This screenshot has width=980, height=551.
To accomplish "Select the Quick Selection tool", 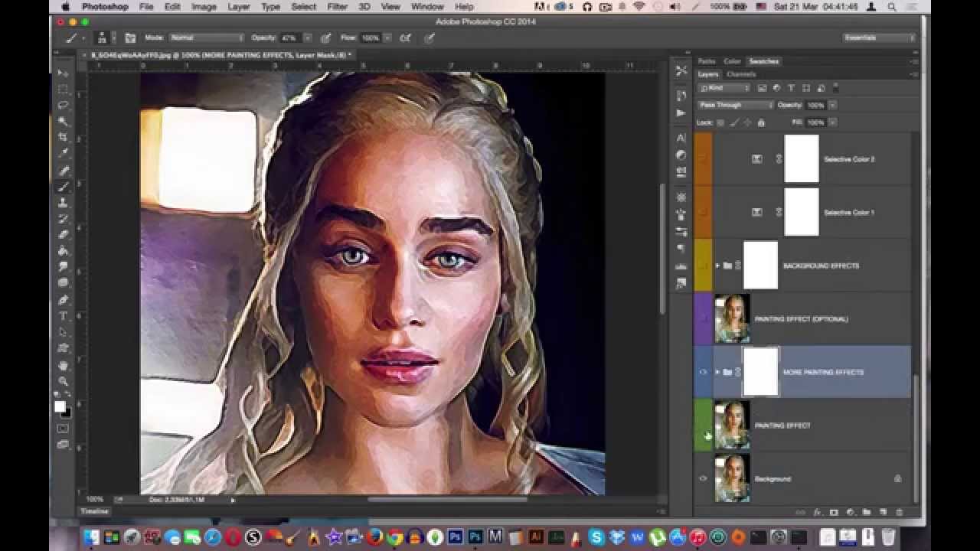I will [x=64, y=121].
